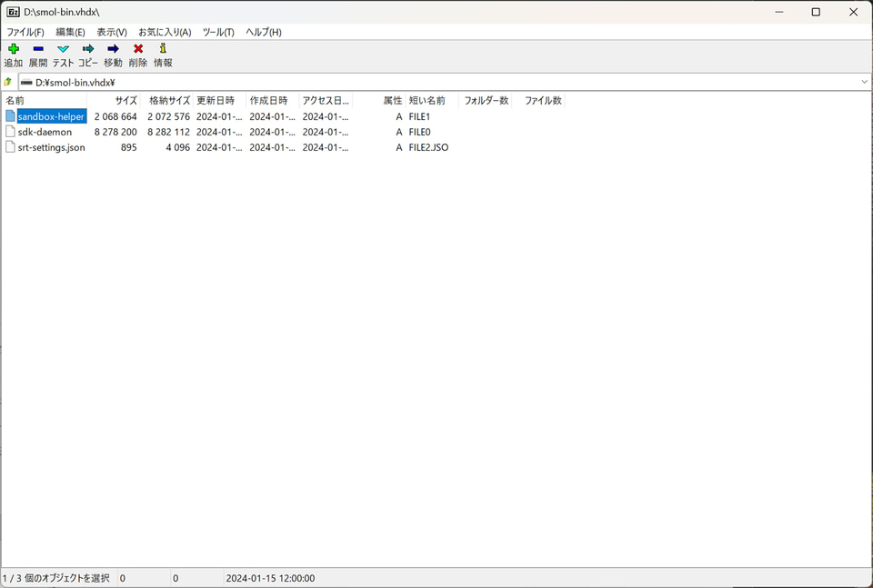Select the srt-settings.json file name
The height and width of the screenshot is (588, 873).
51,147
